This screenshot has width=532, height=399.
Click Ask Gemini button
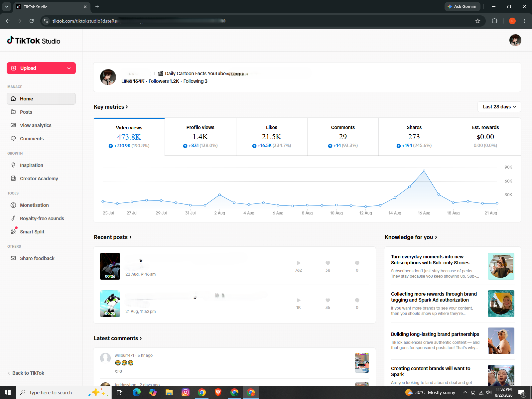462,7
